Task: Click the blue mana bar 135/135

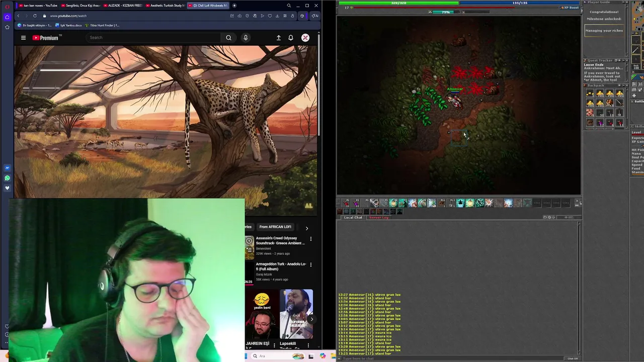Action: coord(519,3)
